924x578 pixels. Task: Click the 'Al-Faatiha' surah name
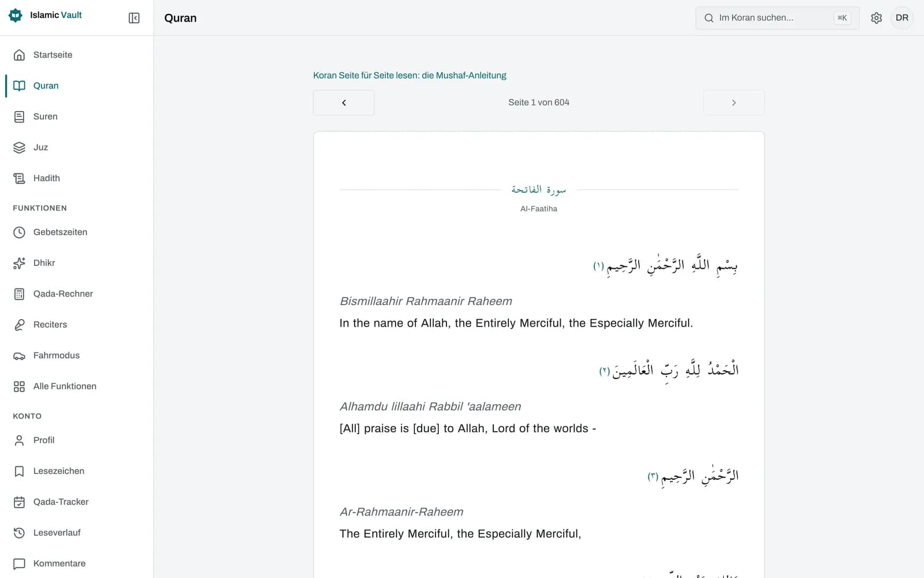(539, 209)
